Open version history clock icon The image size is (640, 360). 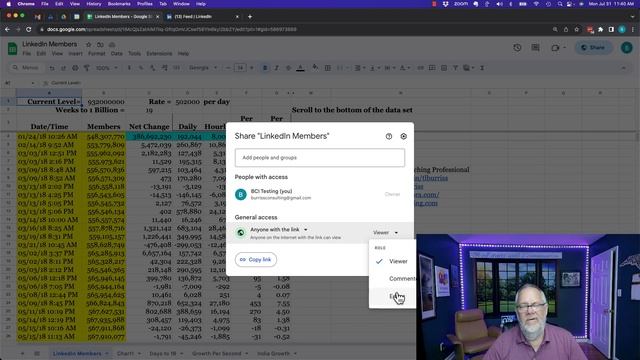pyautogui.click(x=517, y=48)
